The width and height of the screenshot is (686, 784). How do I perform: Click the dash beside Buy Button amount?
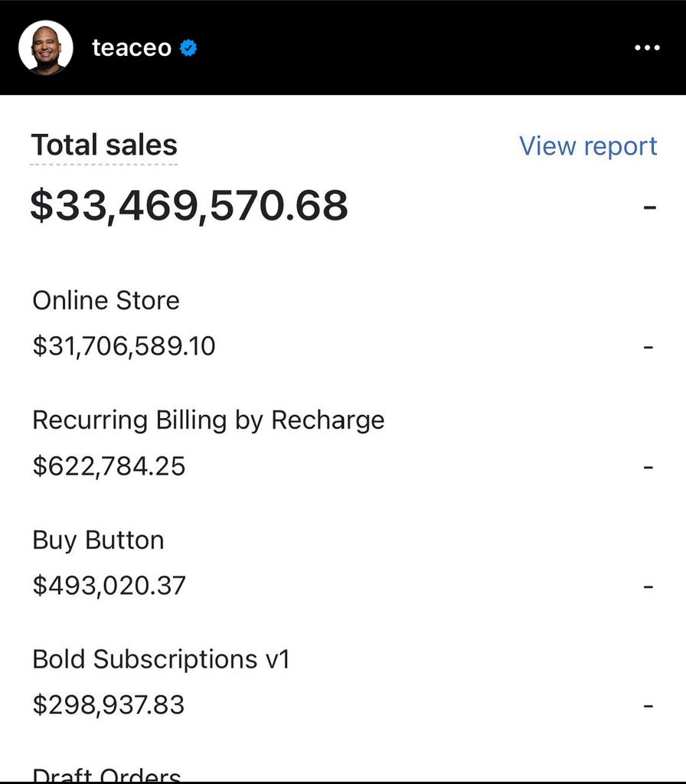[x=648, y=586]
